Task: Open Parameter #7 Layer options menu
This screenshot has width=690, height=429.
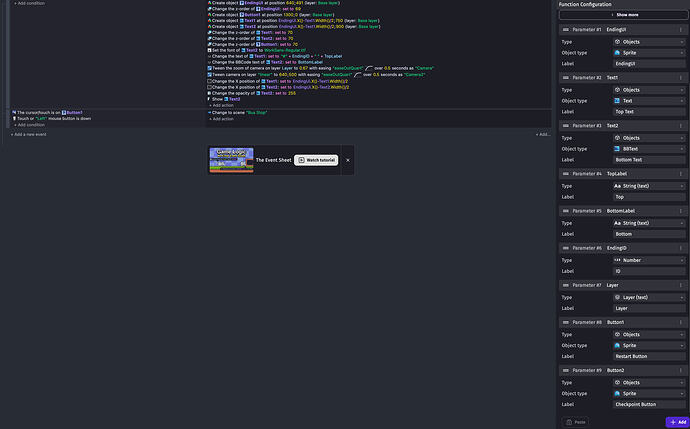Action: [680, 285]
